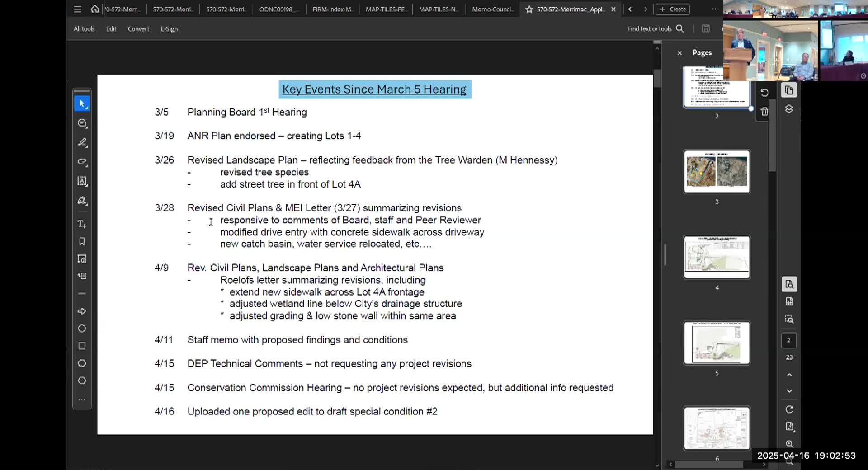Zoom in with magnifier plus icon
Screen dimensions: 868x470
[789, 444]
